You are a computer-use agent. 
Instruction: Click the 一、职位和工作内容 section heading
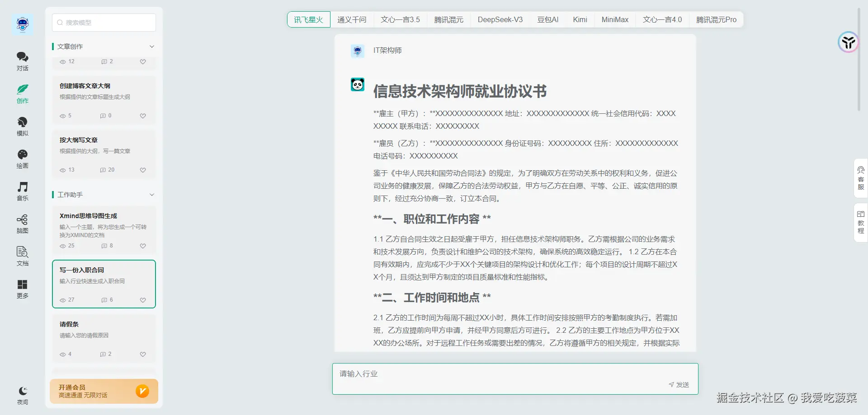[x=432, y=219]
